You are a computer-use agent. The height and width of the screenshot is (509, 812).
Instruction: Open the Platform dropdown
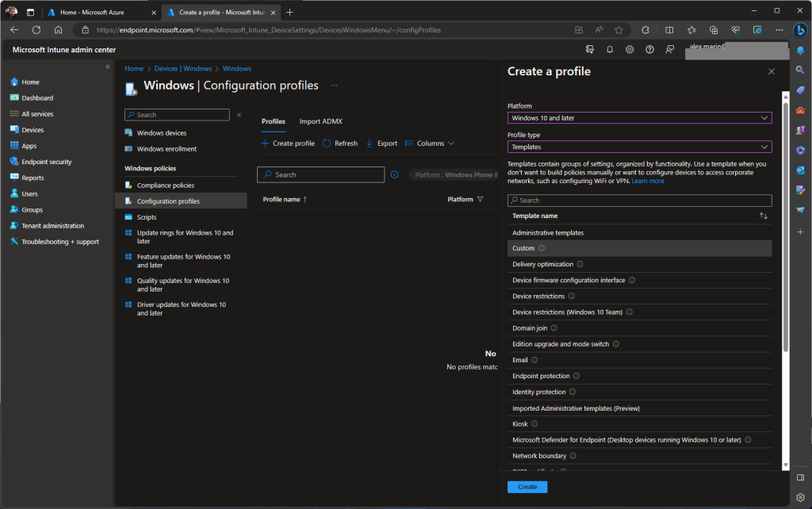tap(639, 118)
